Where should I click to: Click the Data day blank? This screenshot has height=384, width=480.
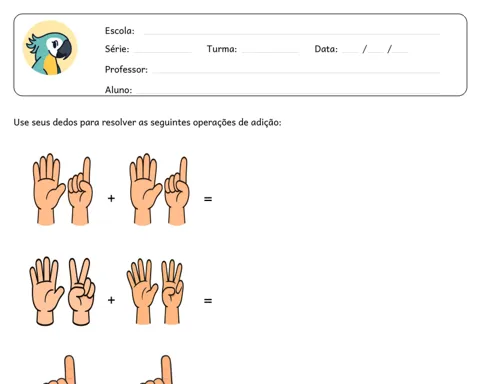[350, 52]
